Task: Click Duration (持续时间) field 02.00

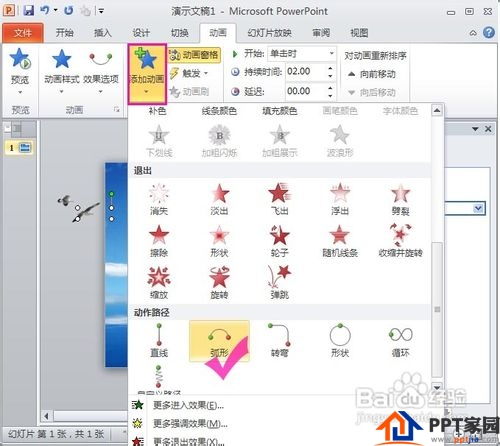Action: point(306,71)
